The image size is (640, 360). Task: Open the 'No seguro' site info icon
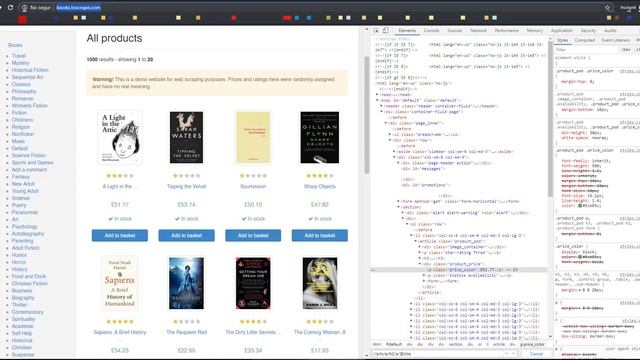(24, 8)
